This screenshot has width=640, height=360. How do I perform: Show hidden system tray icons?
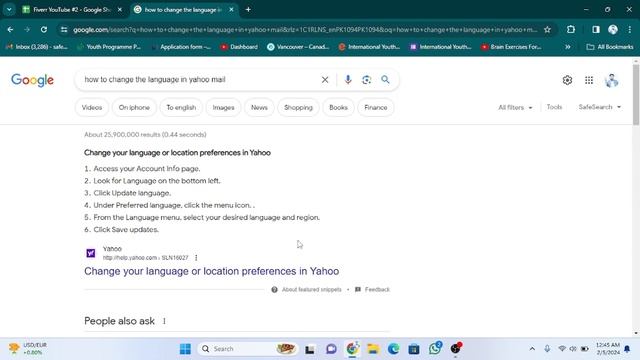point(532,349)
